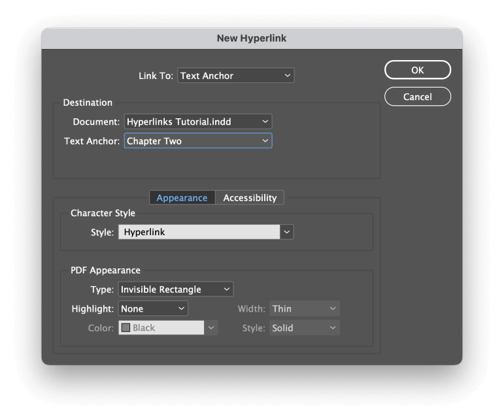
Task: Click the OK button
Action: pyautogui.click(x=417, y=70)
